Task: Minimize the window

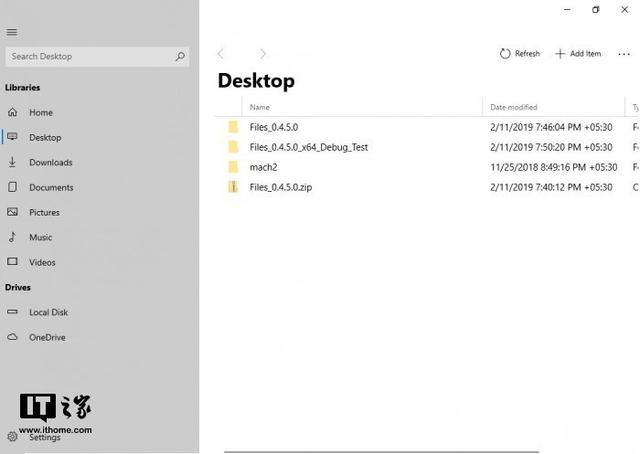Action: (567, 9)
